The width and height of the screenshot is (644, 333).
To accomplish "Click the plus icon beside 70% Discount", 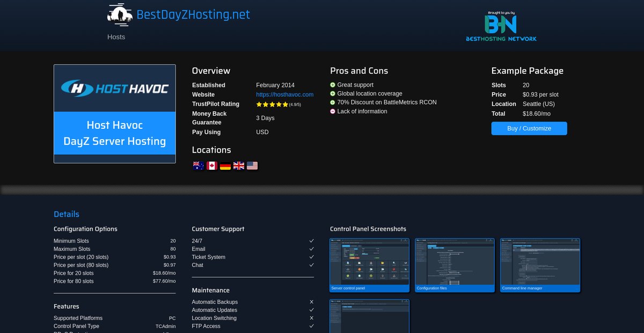I will 333,103.
